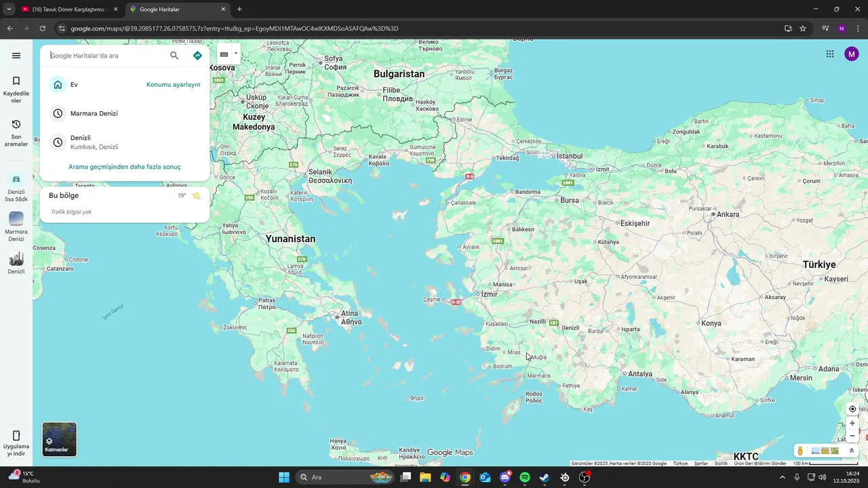Open File Explorer from the taskbar
Screen dimensions: 868x488
coord(425,477)
